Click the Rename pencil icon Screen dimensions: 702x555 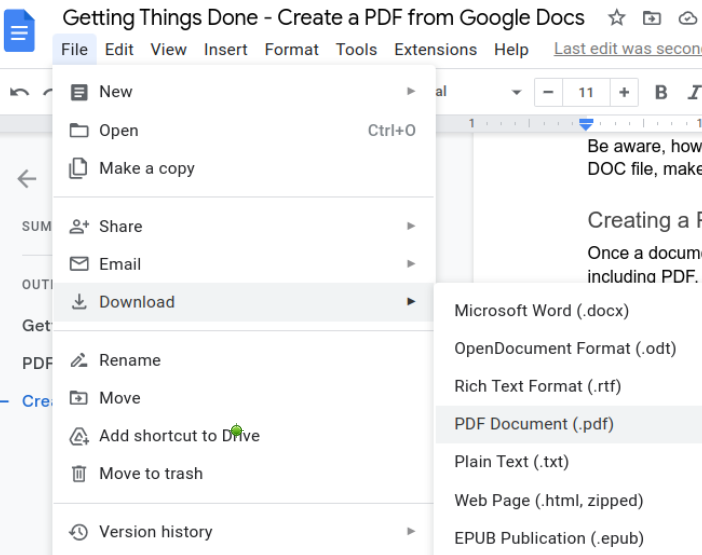coord(79,360)
